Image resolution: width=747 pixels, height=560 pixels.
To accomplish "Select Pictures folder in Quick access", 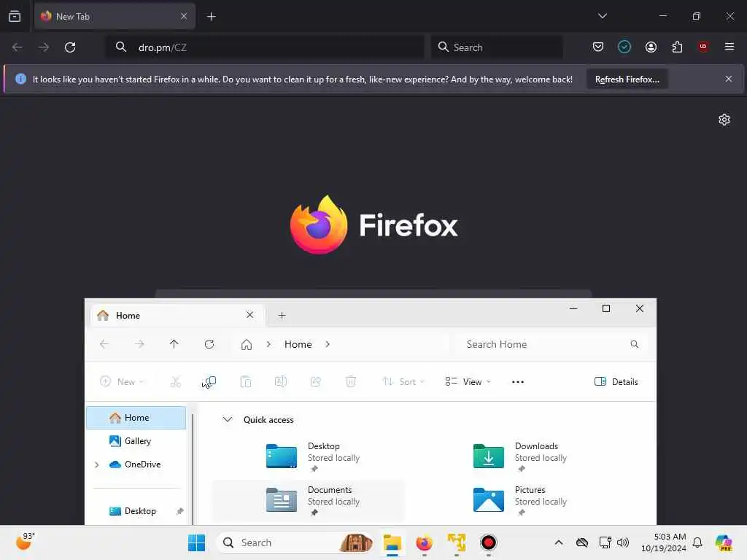I will 516,499.
